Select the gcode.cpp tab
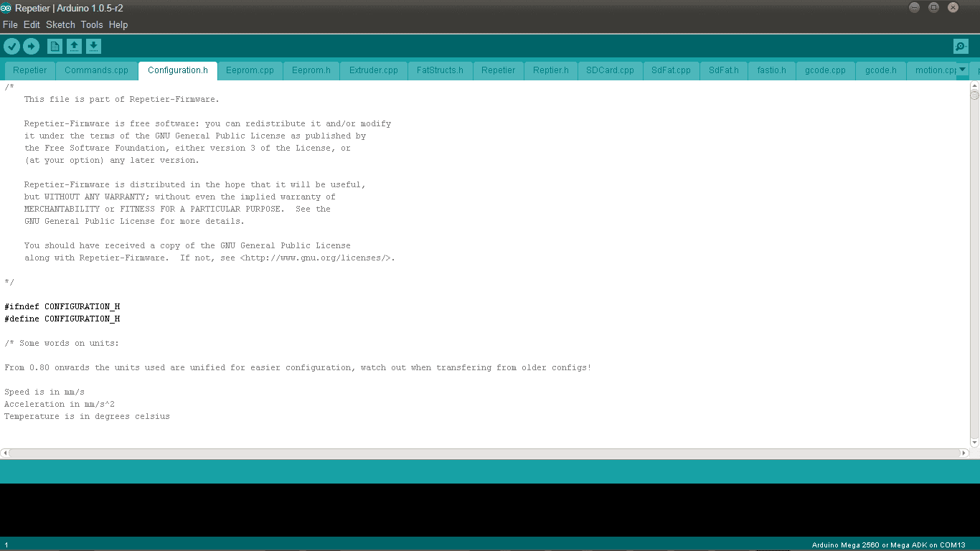The height and width of the screenshot is (551, 980). (825, 70)
